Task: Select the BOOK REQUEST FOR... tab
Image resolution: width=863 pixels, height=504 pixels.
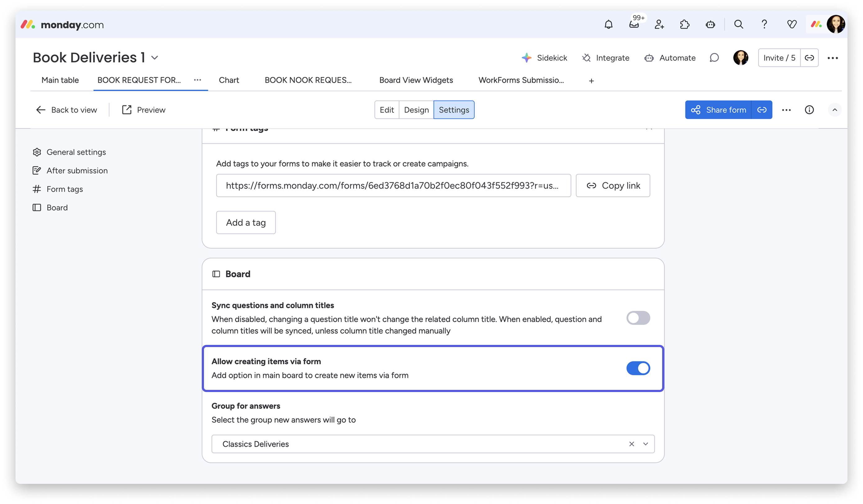Action: click(x=139, y=80)
